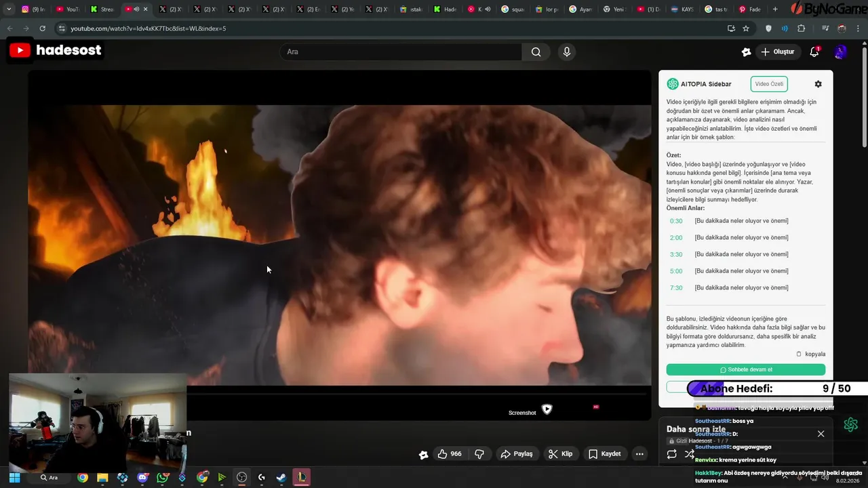Search YouTube with the magnifier button
Image resolution: width=868 pixels, height=488 pixels.
coord(536,52)
